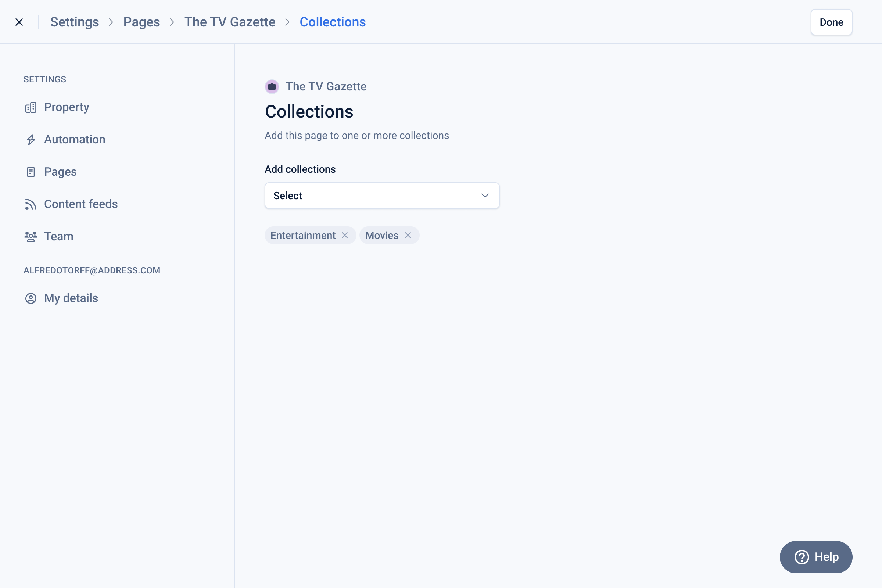Remove the Entertainment collection tag
This screenshot has height=588, width=882.
(x=345, y=236)
